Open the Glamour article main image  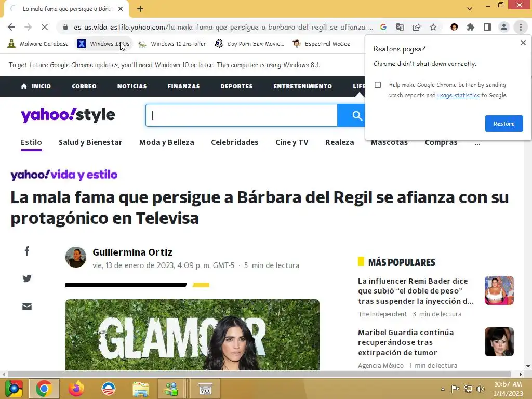point(192,335)
